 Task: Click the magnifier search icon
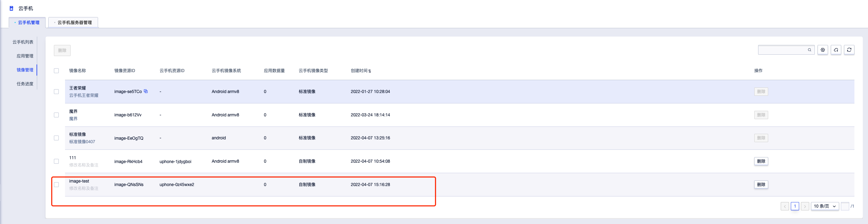[809, 50]
